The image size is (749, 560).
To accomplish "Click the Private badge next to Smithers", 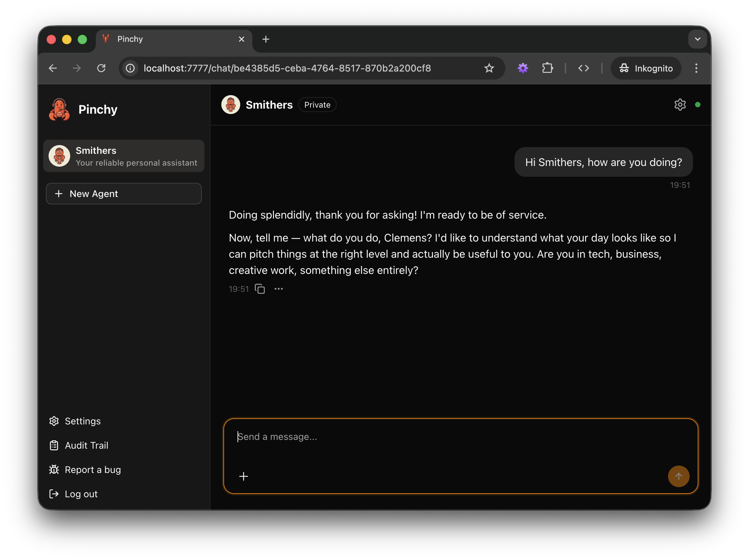I will coord(317,105).
